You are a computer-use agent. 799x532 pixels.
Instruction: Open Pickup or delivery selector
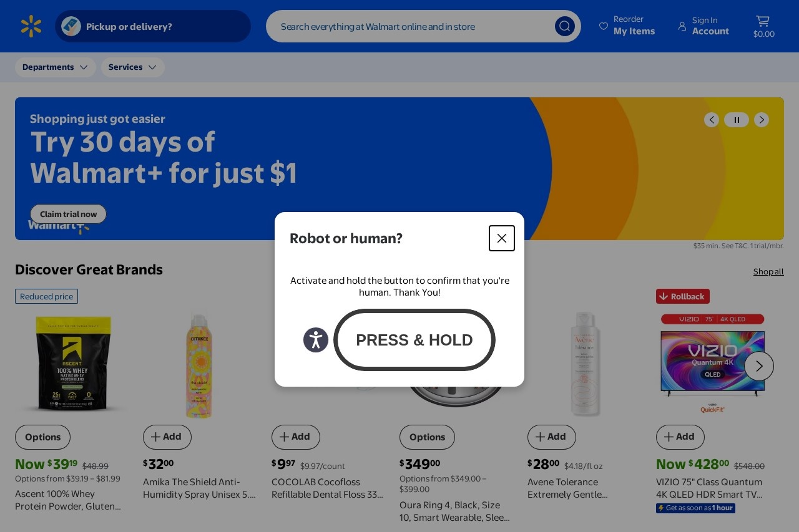tap(153, 26)
